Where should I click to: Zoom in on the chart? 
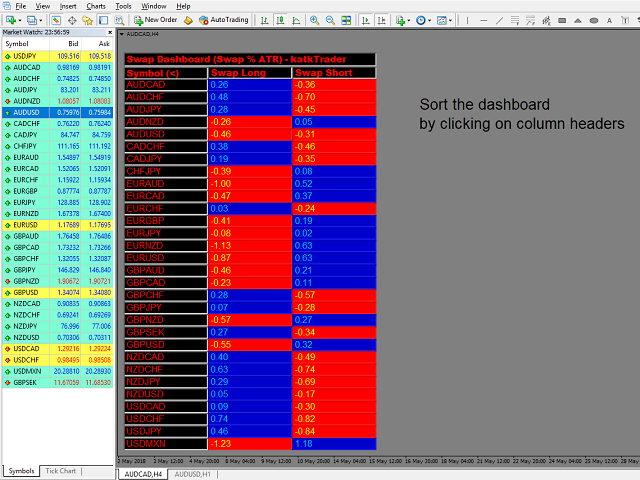coord(314,20)
